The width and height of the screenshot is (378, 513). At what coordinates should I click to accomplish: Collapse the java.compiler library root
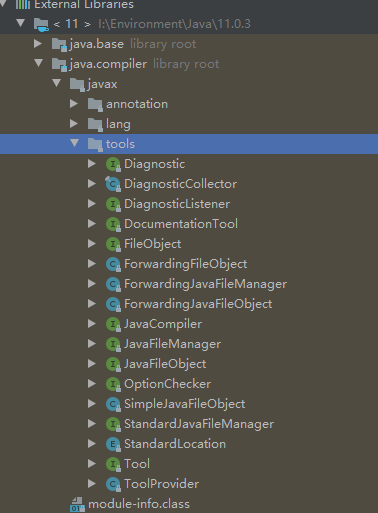(39, 63)
